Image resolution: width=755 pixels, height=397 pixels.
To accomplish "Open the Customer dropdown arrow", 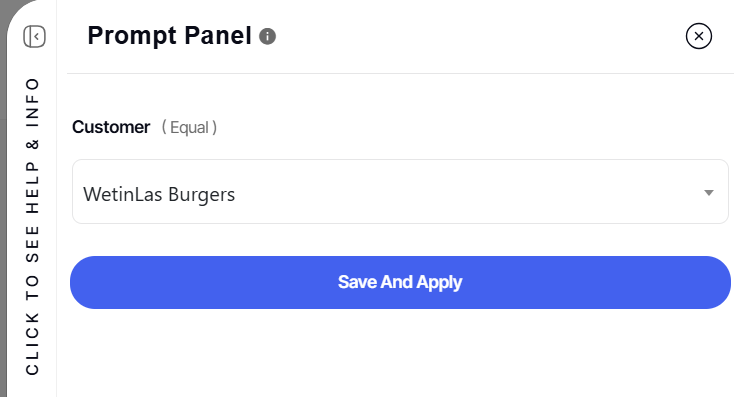I will coord(708,193).
